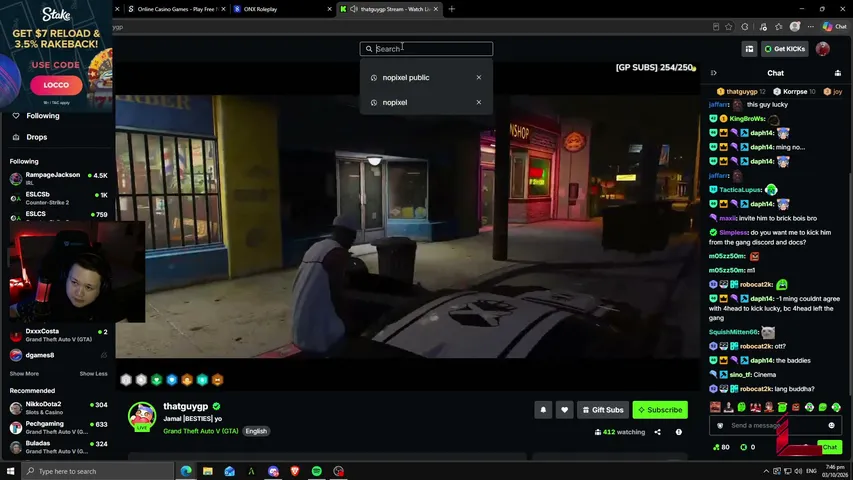Open the emoji picker in chat input
Screen dimensions: 853x480
pyautogui.click(x=831, y=426)
